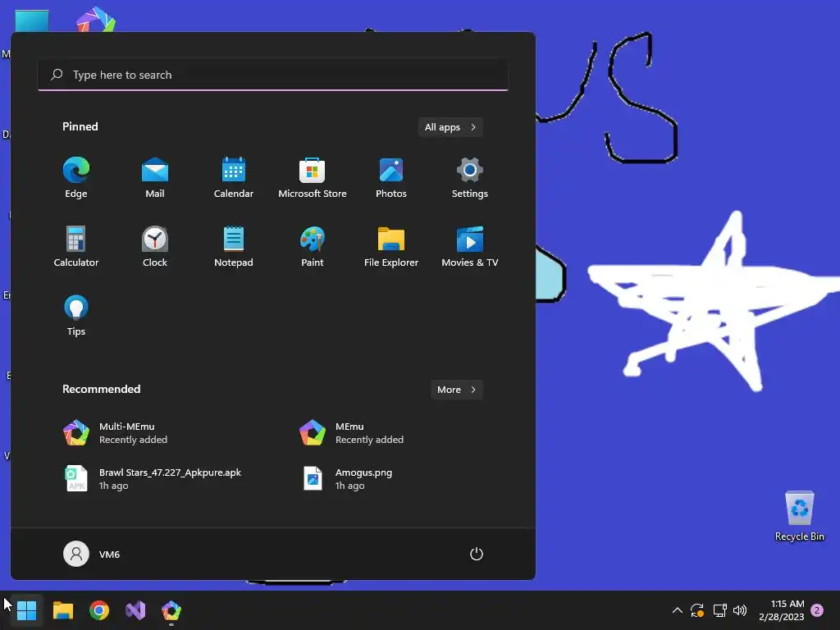Screen dimensions: 840x630
Task: Open Settings from the Start menu
Action: pos(470,177)
